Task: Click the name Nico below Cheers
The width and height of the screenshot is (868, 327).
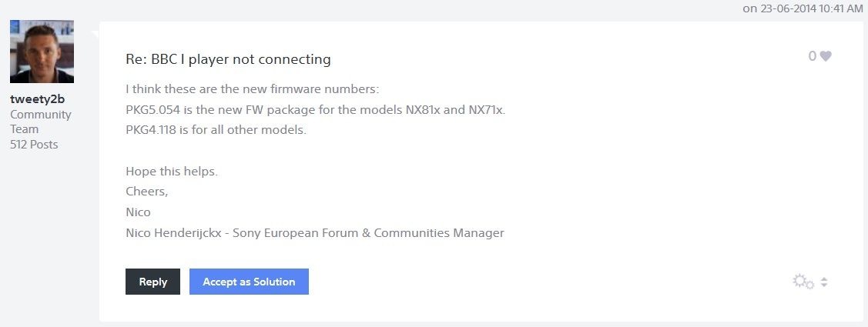Action: 138,212
